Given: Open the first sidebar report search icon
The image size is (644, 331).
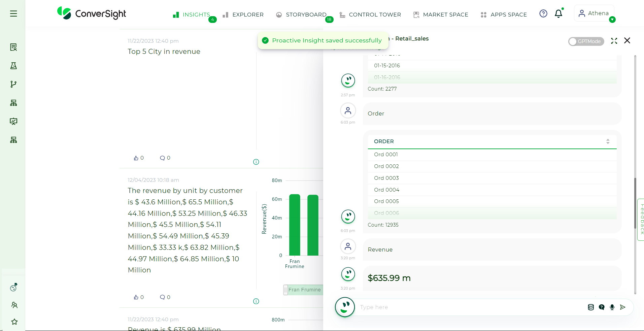Looking at the screenshot, I should [x=13, y=47].
